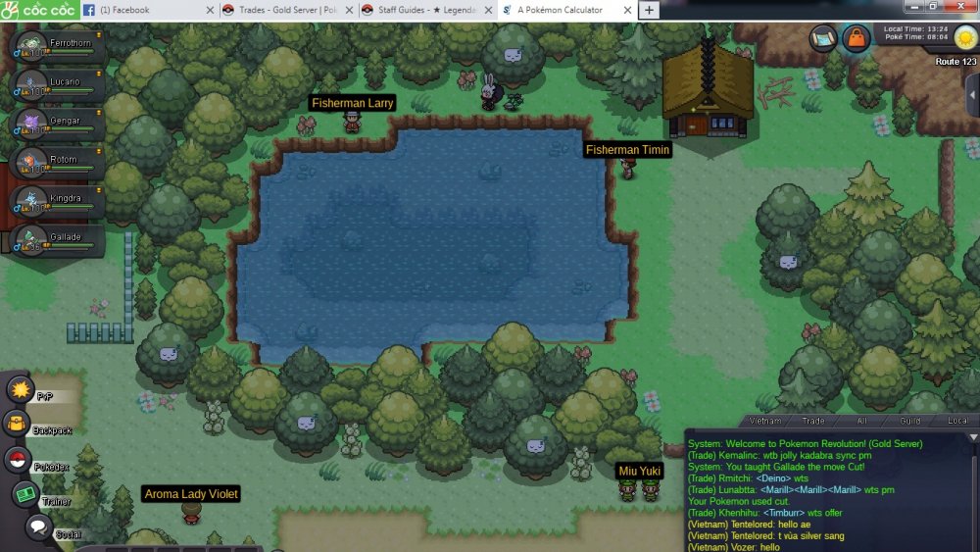The width and height of the screenshot is (980, 552).
Task: Open the Pokedex pokeball icon
Action: click(x=18, y=459)
